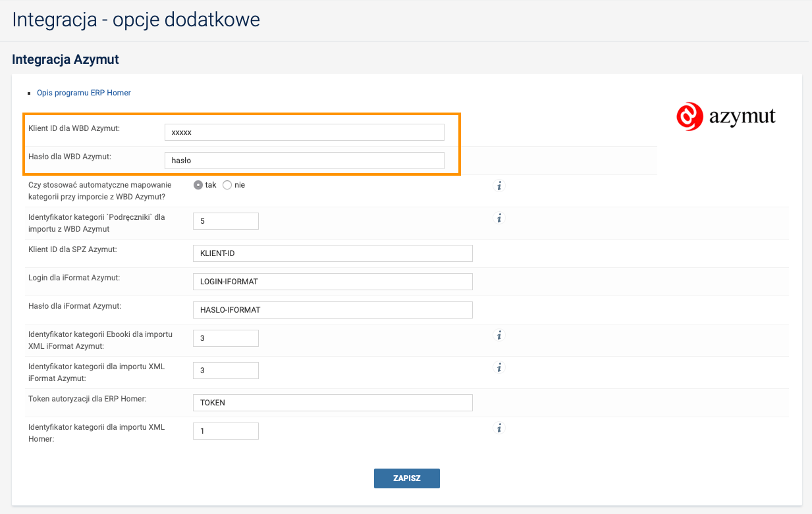Screen dimensions: 812x514
Task: Click info icon for Ebooki category identifier
Action: click(499, 336)
